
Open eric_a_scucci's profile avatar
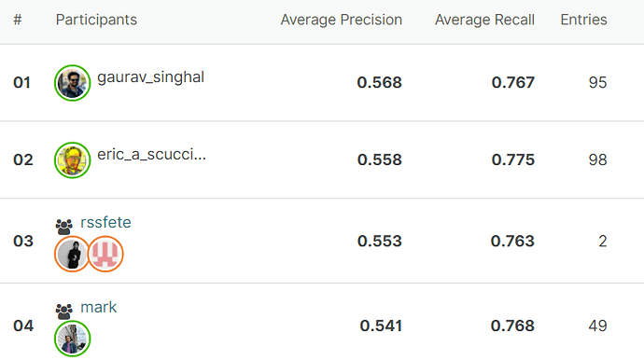tap(72, 160)
